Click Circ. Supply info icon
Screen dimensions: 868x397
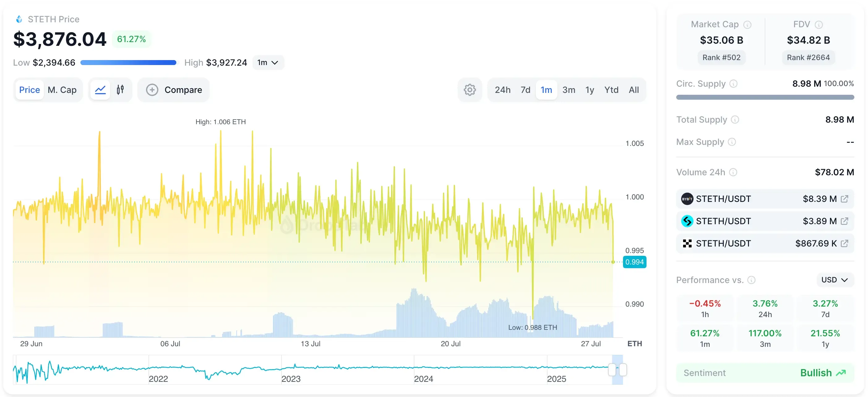[733, 84]
